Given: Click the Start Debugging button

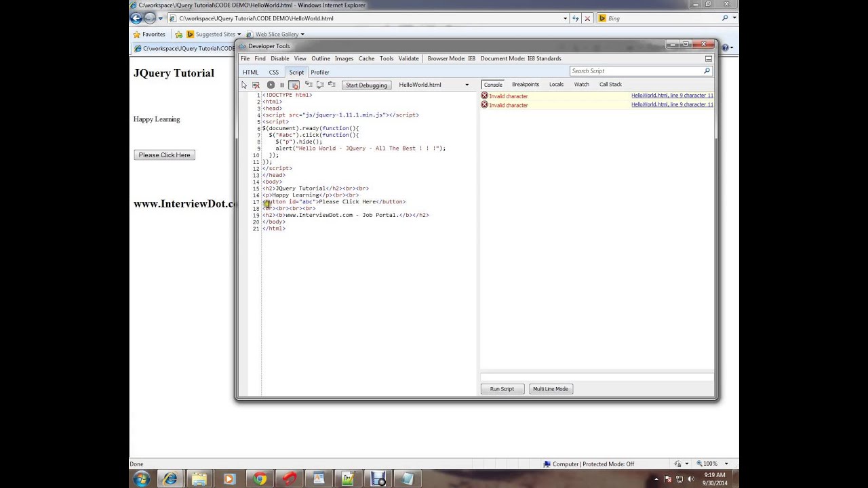Looking at the screenshot, I should pos(366,85).
